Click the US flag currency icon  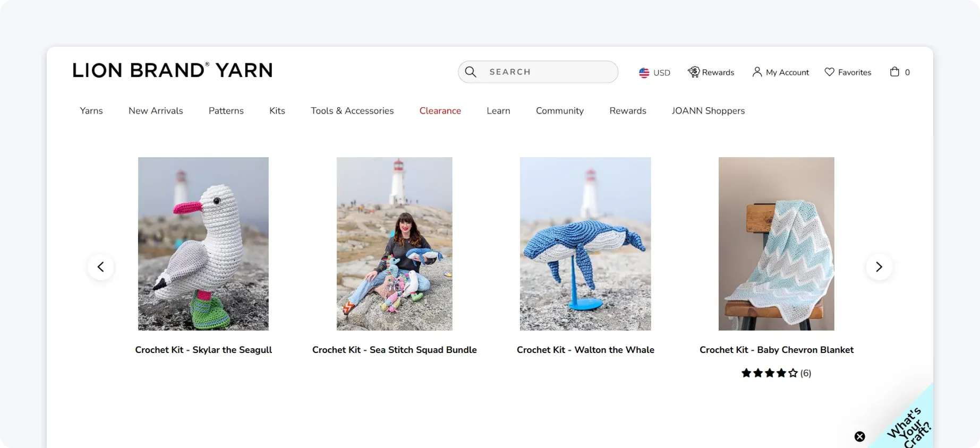[x=644, y=73]
